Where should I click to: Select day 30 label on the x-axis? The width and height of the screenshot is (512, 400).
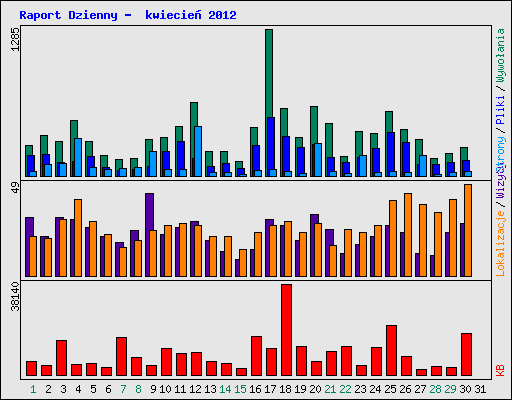(x=465, y=389)
